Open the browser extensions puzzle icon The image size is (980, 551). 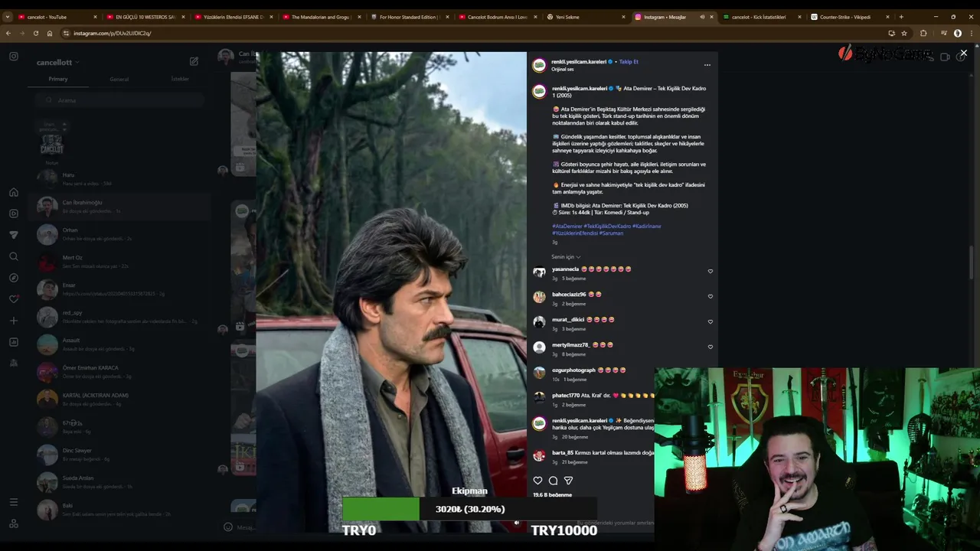click(923, 33)
